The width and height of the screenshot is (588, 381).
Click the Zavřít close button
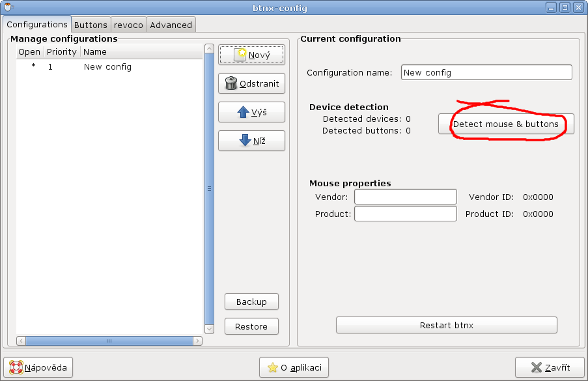(549, 367)
